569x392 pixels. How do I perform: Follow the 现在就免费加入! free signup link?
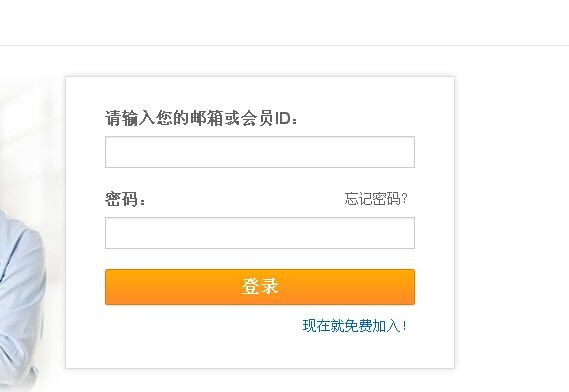355,326
